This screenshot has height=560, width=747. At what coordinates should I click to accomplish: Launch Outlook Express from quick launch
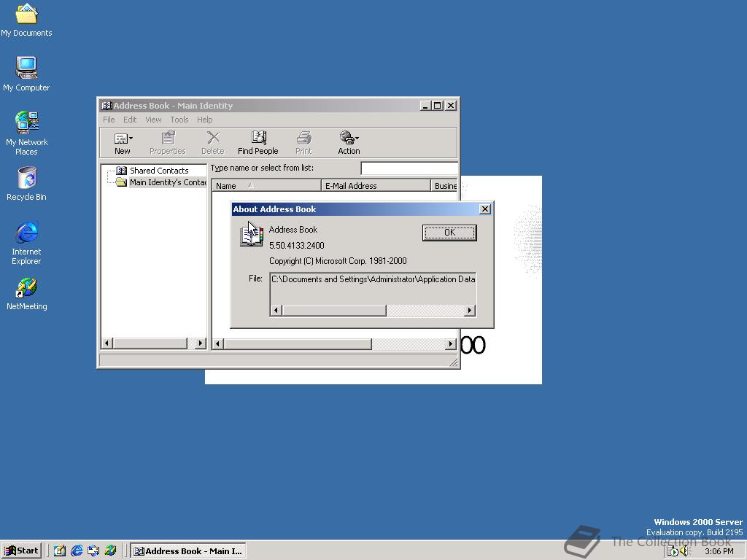[93, 551]
